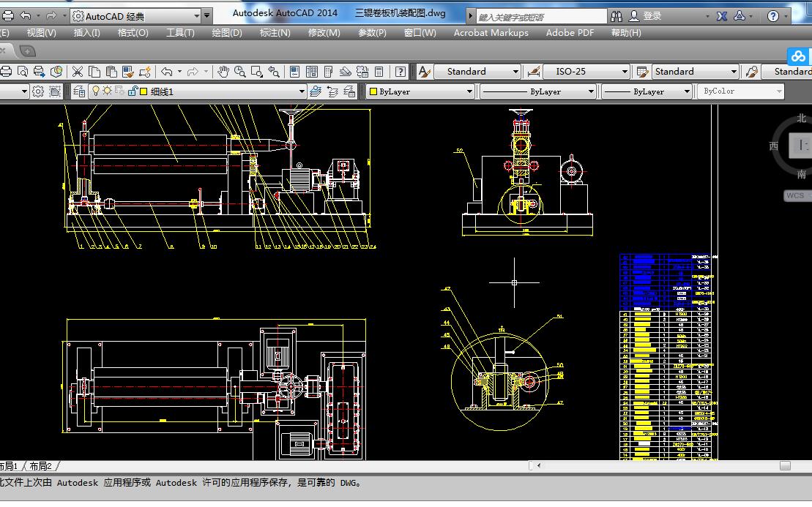Select the Match Properties brush icon
Viewport: 812px width, 507px height.
coord(128,72)
